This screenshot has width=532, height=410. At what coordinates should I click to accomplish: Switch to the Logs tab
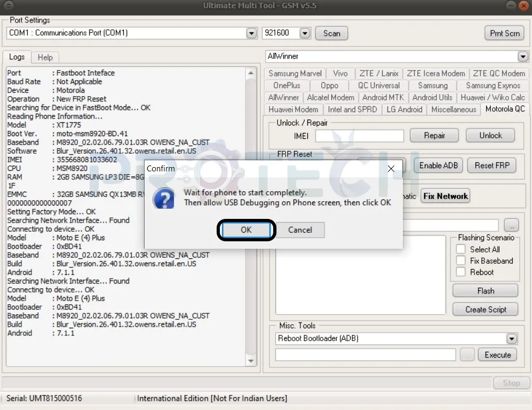(17, 57)
